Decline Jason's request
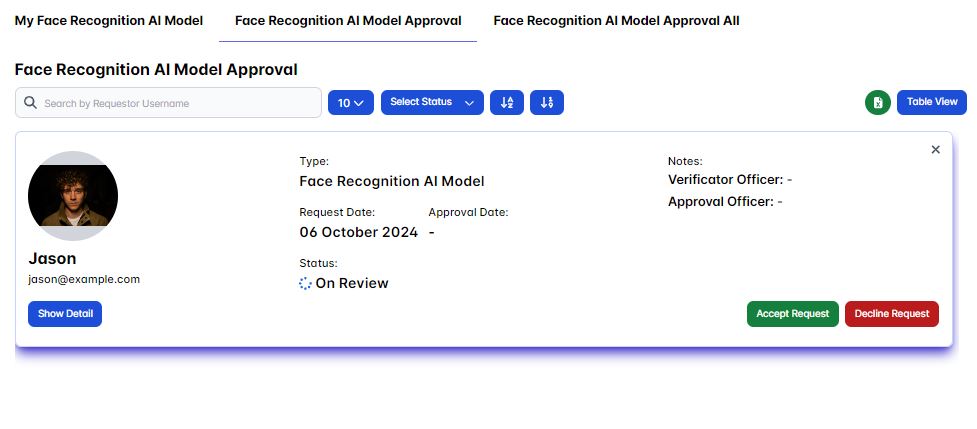Viewport: 977px width, 429px height. tap(892, 314)
